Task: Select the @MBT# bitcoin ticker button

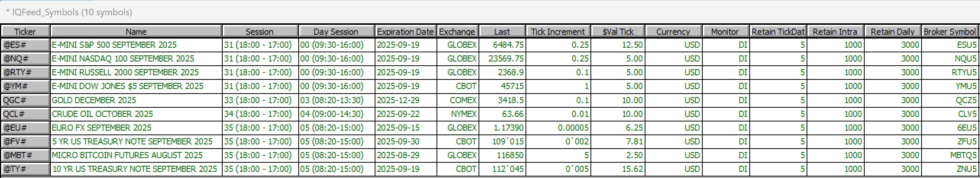Action: (x=25, y=155)
